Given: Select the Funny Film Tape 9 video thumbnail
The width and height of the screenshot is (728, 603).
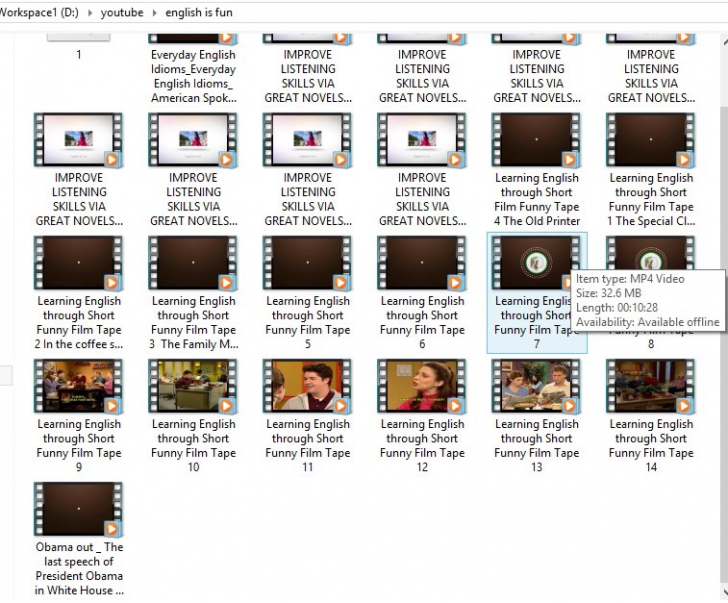Looking at the screenshot, I should coord(78,386).
